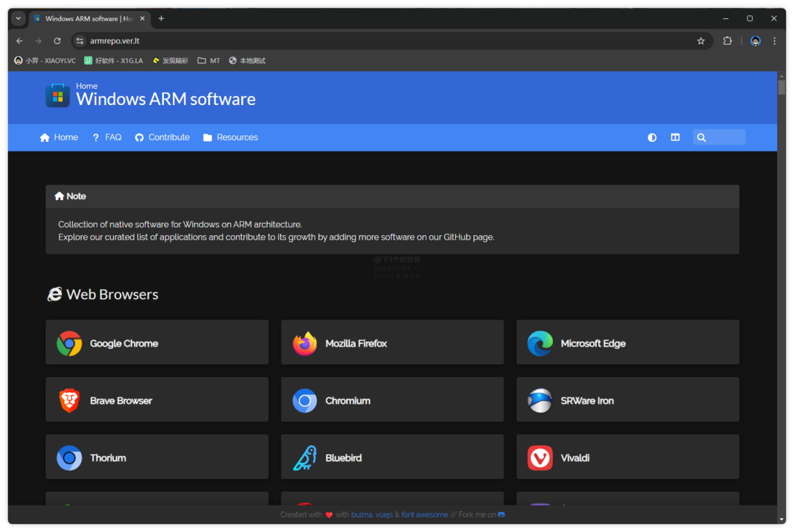Open the Brave Browser lion icon
This screenshot has width=794, height=532.
(x=70, y=400)
